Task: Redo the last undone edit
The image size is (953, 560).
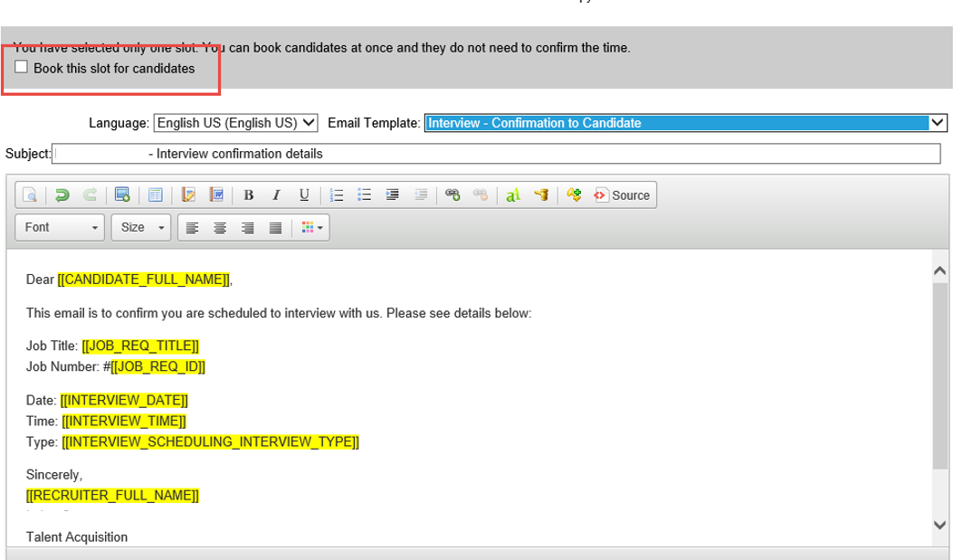Action: [90, 195]
